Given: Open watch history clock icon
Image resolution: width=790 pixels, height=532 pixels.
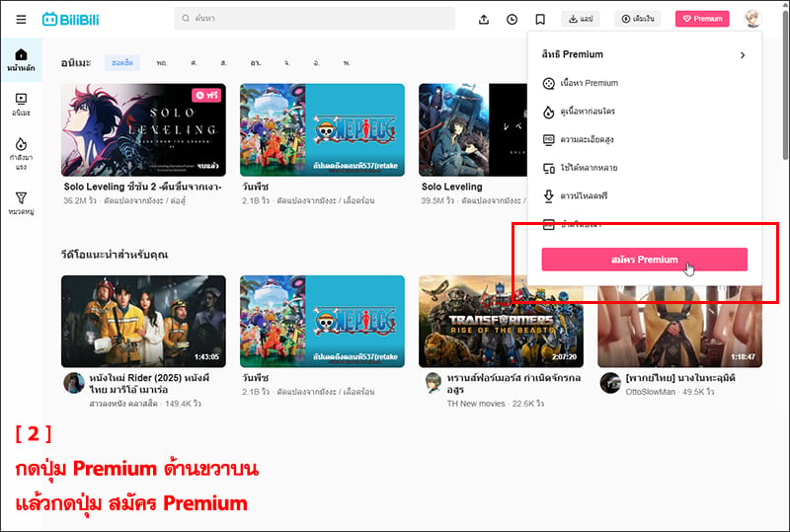Looking at the screenshot, I should click(512, 19).
